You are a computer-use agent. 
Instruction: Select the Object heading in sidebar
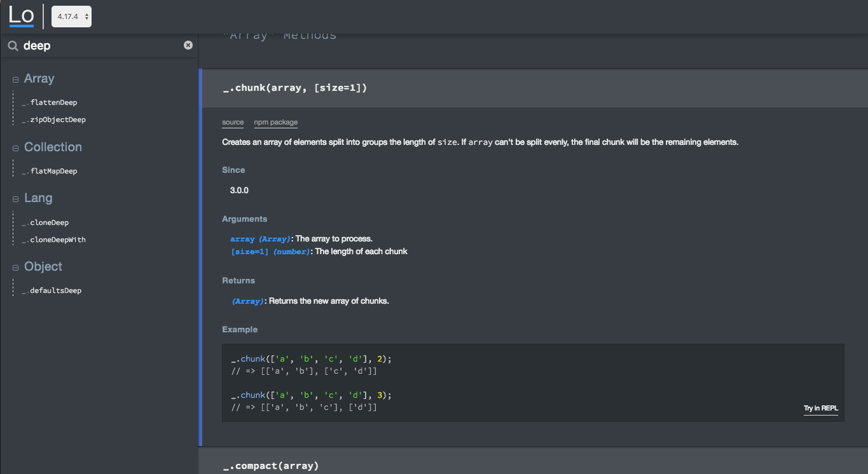pyautogui.click(x=43, y=267)
